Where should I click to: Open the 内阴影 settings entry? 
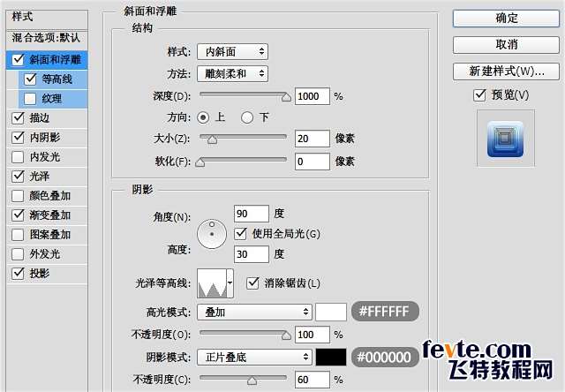45,138
